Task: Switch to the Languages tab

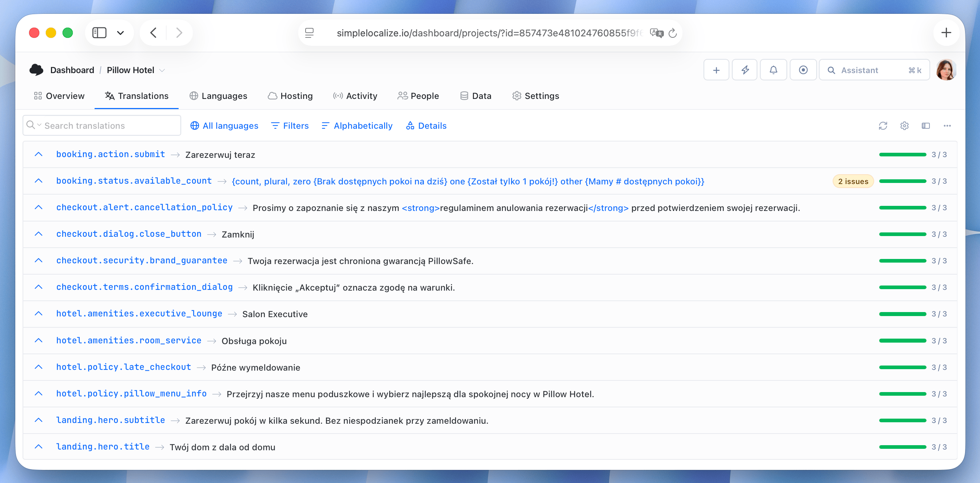Action: click(x=218, y=96)
